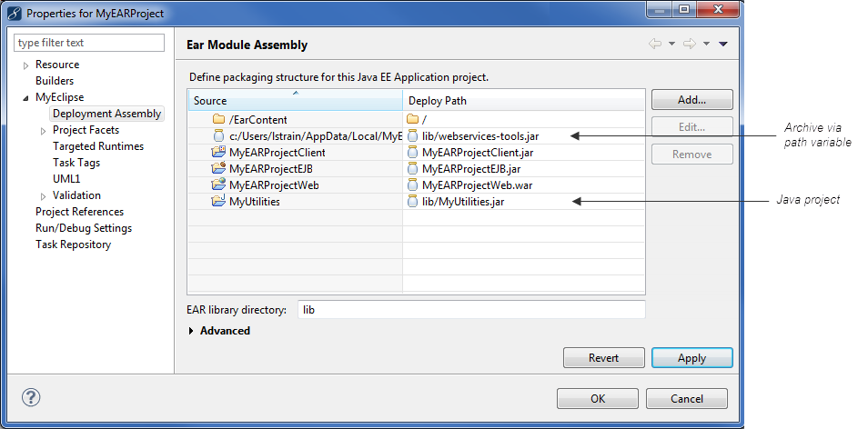This screenshot has width=868, height=429.
Task: Click the /EarContent folder icon
Action: click(218, 119)
